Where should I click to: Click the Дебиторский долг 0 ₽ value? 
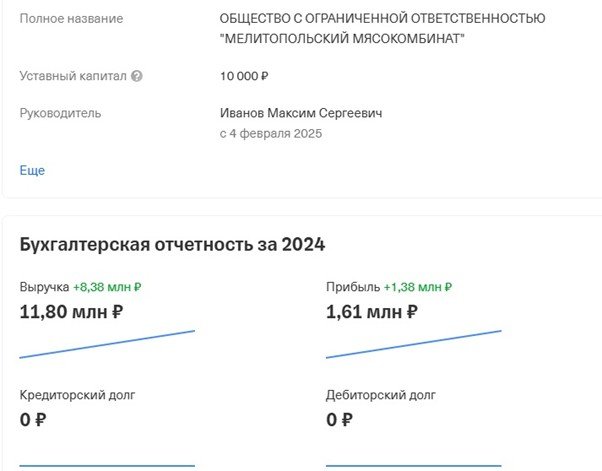pos(339,419)
